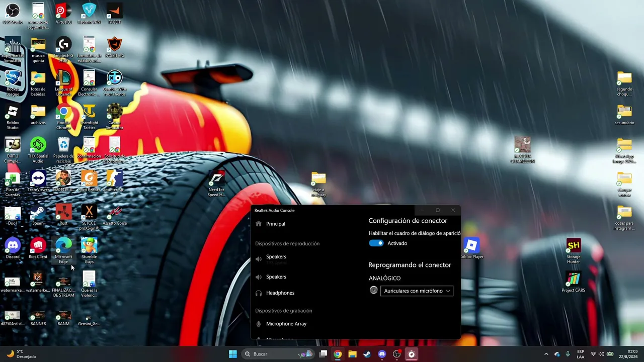This screenshot has width=644, height=362.
Task: Click the Assetto Corsa desktop icon
Action: (114, 215)
